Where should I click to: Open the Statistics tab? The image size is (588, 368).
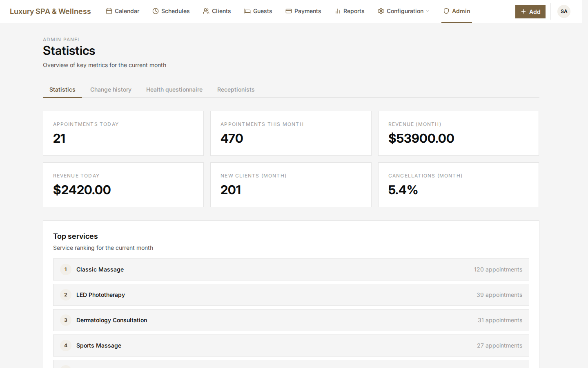(x=62, y=90)
